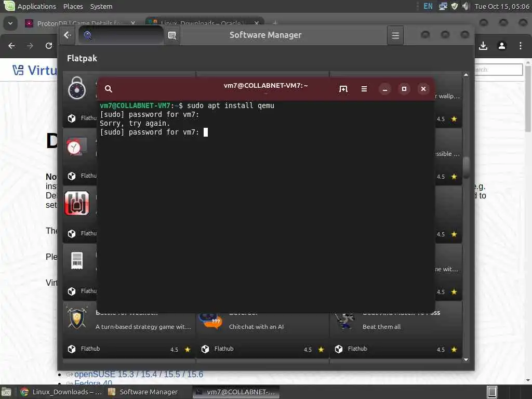This screenshot has height=399, width=532.
Task: Click the workspace switcher icon in taskbar
Action: pyautogui.click(x=492, y=392)
